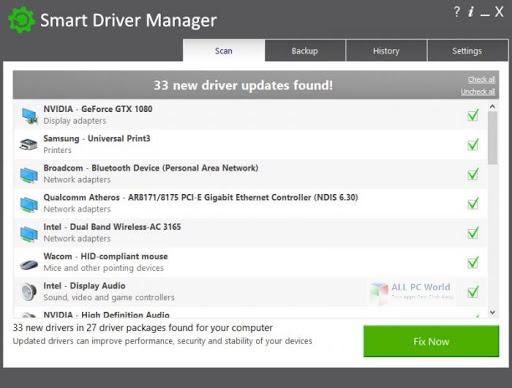Uncheck Qualcomm Atheros Ethernet Controller driver
The width and height of the screenshot is (512, 388).
473,203
